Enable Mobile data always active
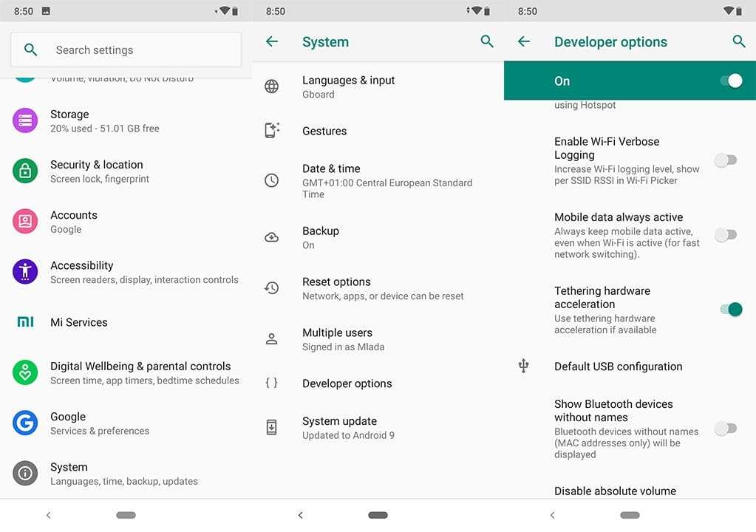756x532 pixels. click(x=726, y=234)
